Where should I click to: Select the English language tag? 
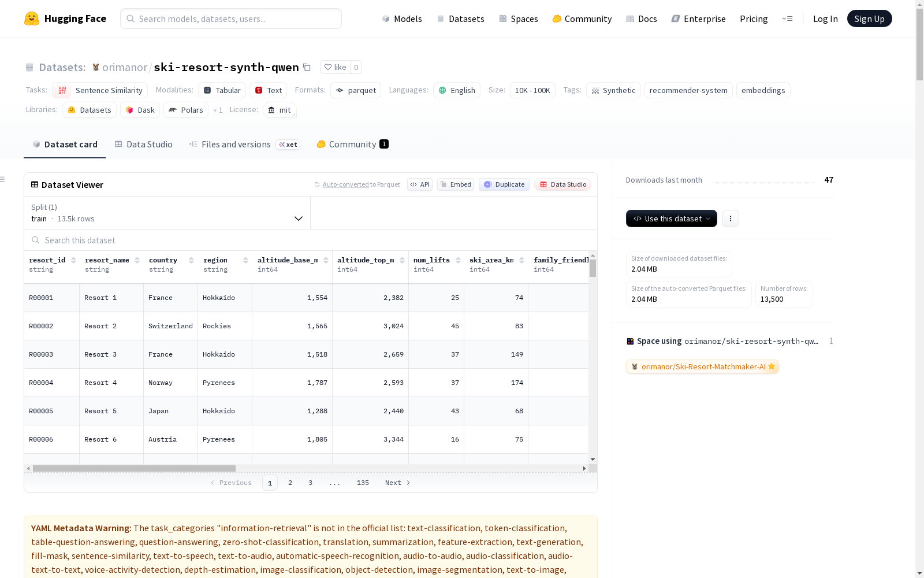(x=457, y=90)
